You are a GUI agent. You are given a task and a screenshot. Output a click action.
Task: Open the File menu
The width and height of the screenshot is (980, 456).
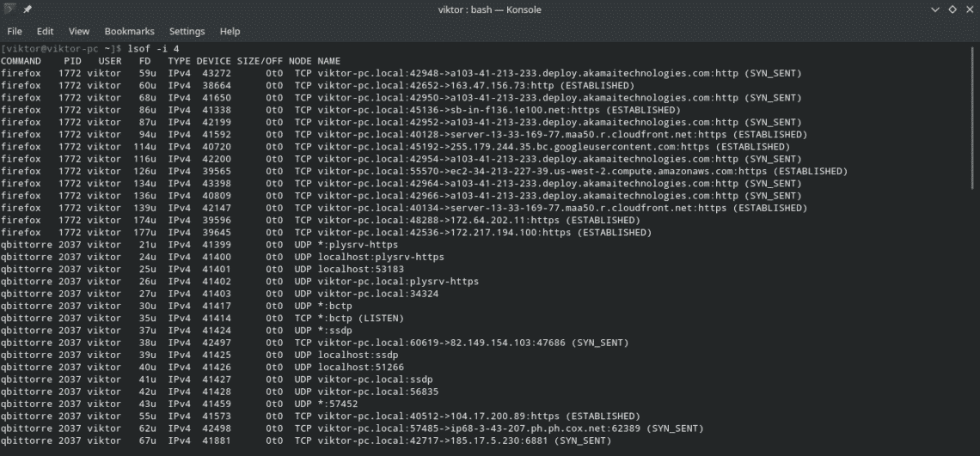coord(15,31)
